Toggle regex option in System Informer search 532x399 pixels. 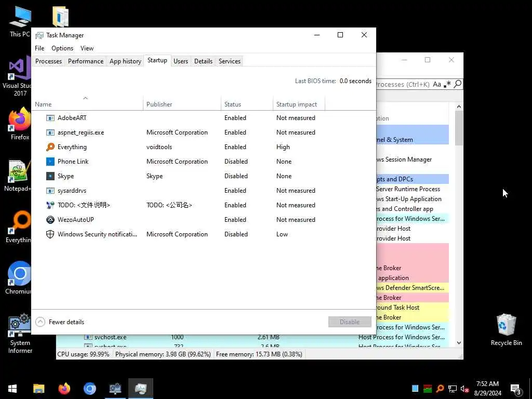[x=447, y=84]
